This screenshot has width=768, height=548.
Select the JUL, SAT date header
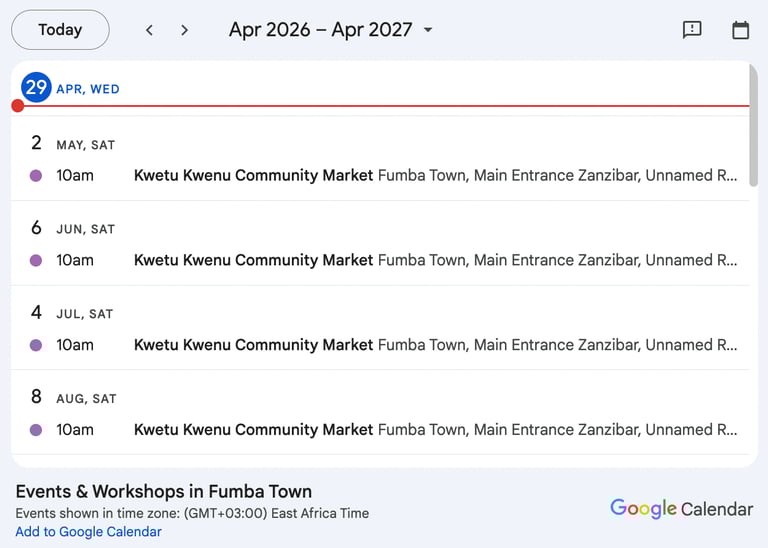pos(86,314)
